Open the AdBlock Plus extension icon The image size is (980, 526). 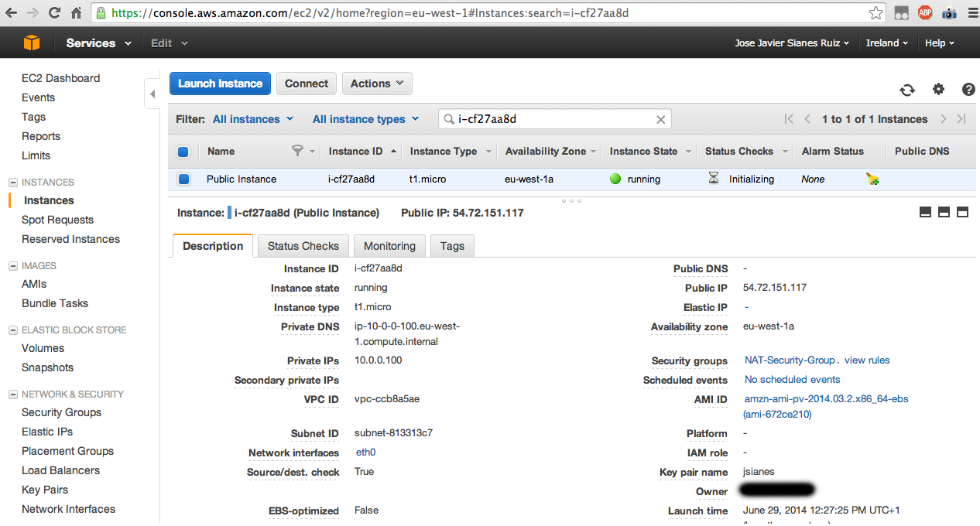pos(925,12)
